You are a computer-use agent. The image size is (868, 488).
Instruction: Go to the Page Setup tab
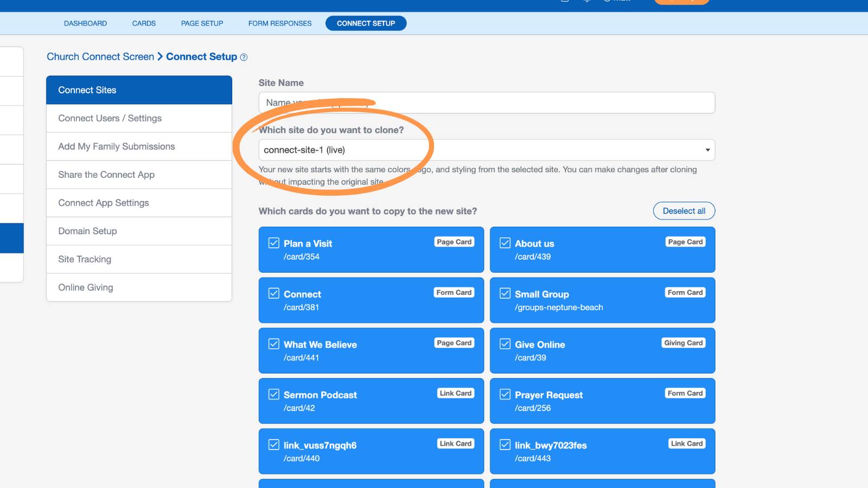pyautogui.click(x=202, y=23)
